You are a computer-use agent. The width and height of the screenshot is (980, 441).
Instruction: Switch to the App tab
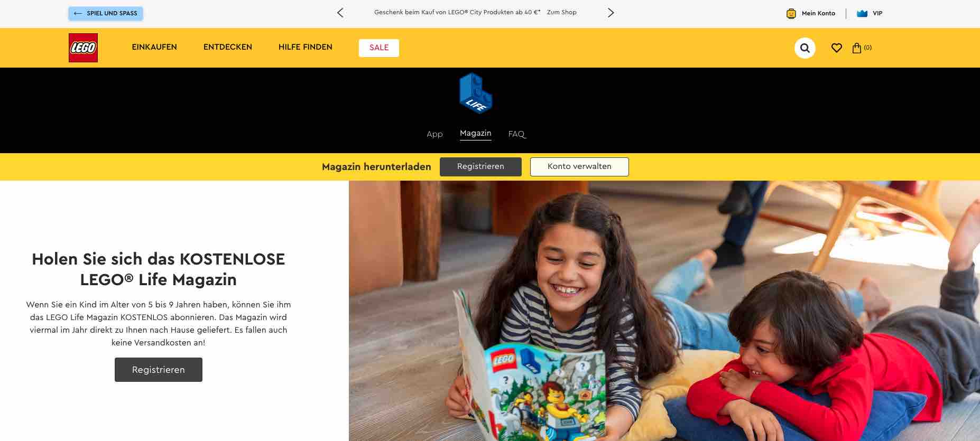[434, 134]
